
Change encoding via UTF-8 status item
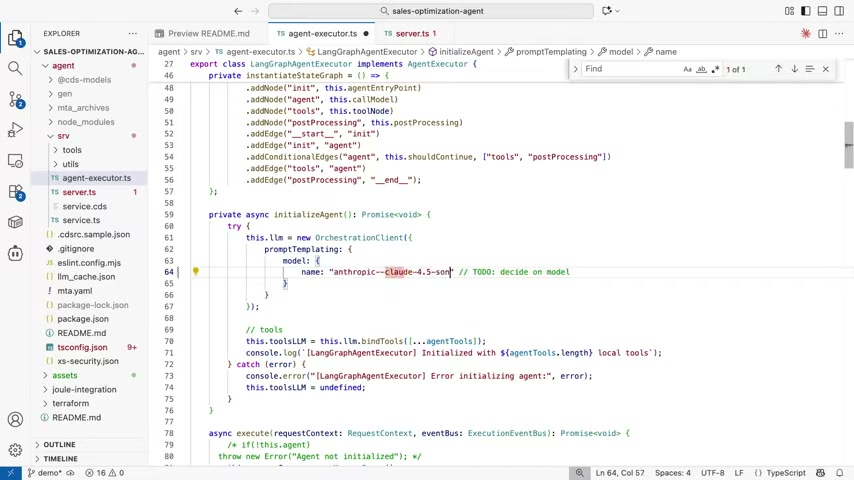pos(712,473)
